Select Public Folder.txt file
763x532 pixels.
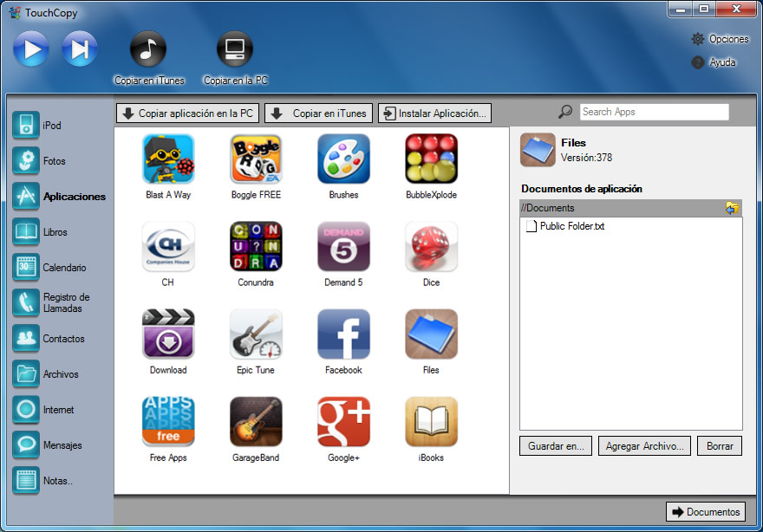tap(565, 226)
